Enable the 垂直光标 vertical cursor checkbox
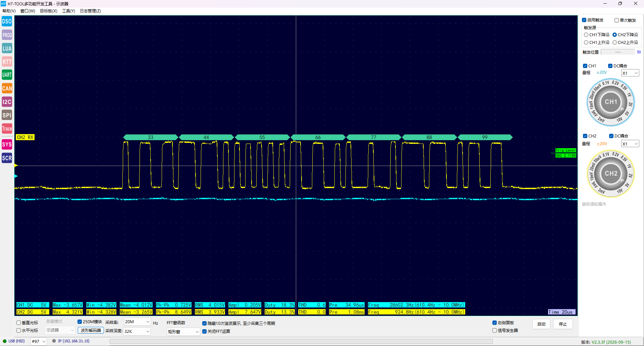 19,323
